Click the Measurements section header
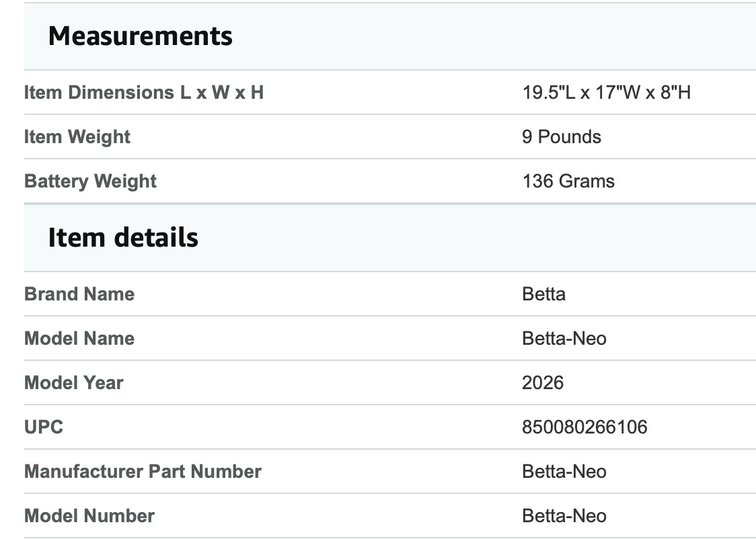Viewport: 756px width, 539px height. [141, 36]
